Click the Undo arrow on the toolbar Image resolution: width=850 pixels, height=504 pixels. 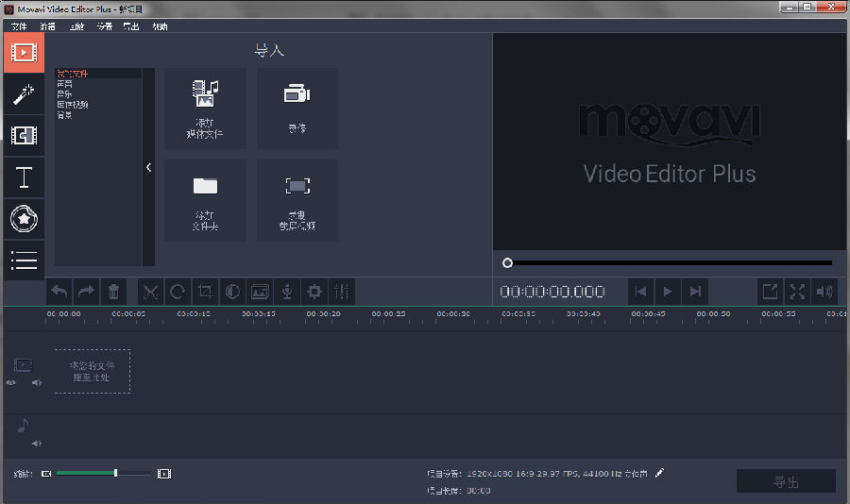tap(59, 292)
